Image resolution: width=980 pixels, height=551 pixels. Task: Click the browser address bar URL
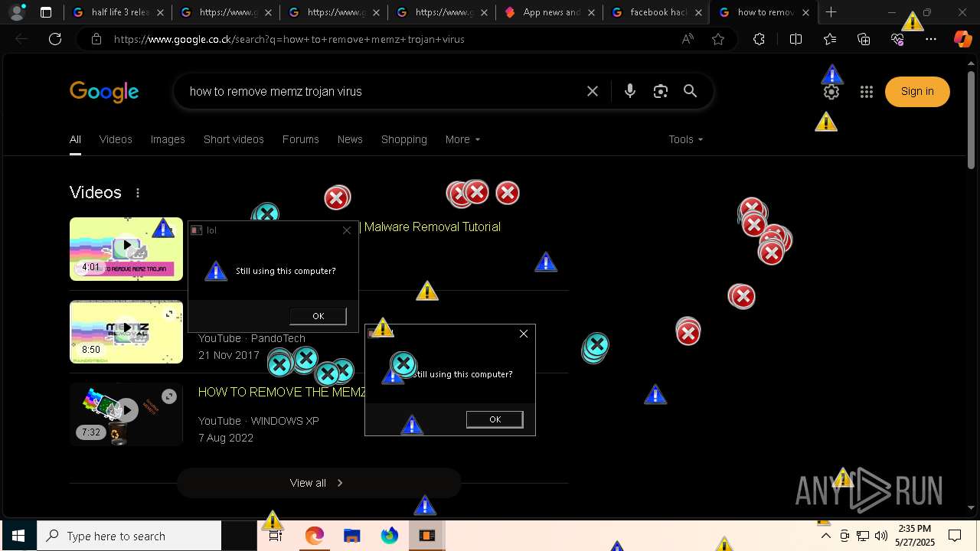coord(289,39)
